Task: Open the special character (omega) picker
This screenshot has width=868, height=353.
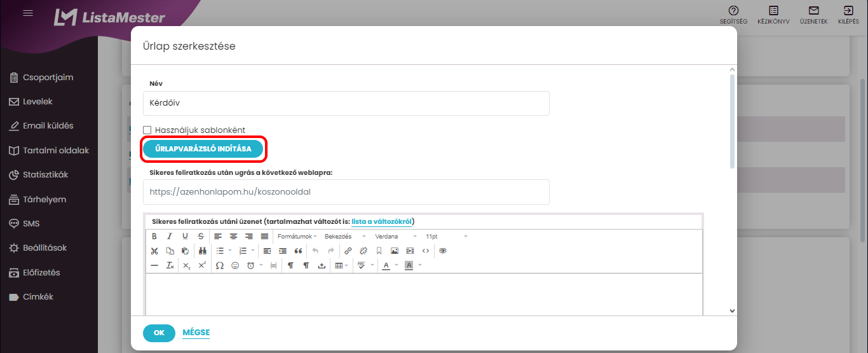Action: (x=220, y=266)
